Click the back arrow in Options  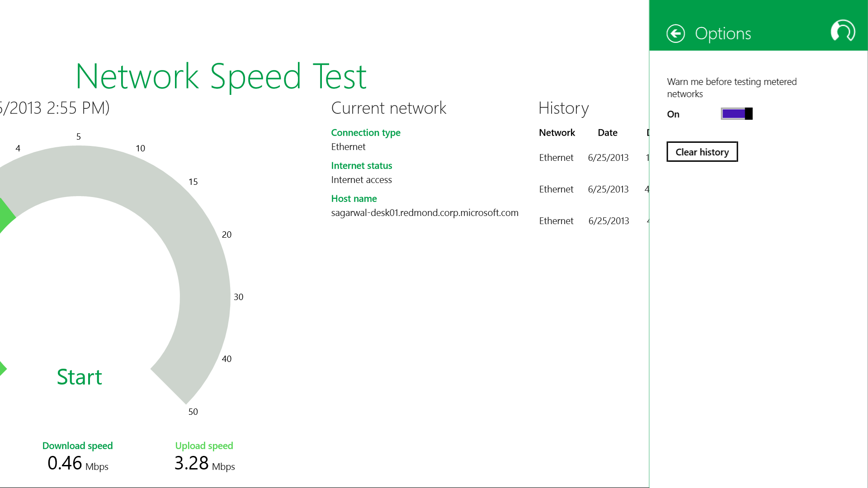(x=675, y=33)
